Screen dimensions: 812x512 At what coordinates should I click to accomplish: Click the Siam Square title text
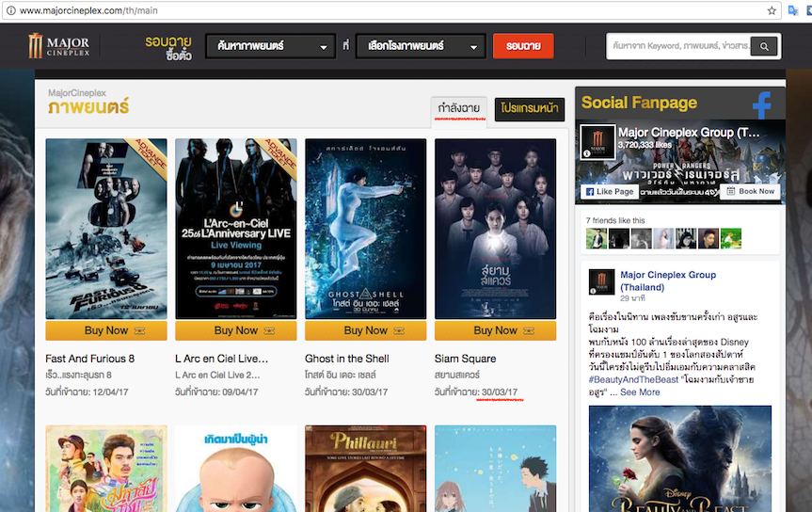pos(465,359)
